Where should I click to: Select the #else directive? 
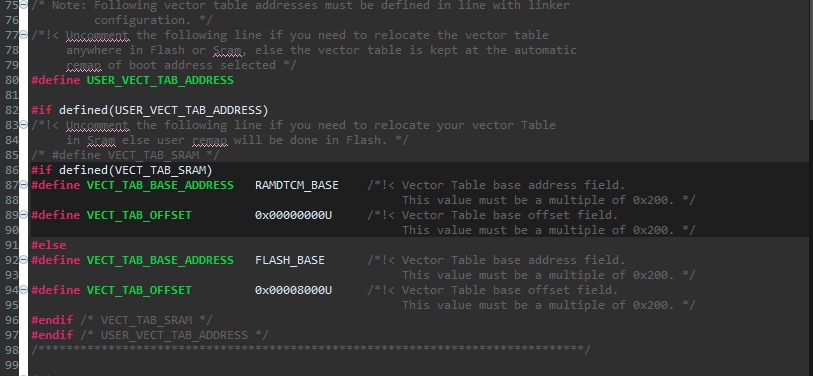49,245
